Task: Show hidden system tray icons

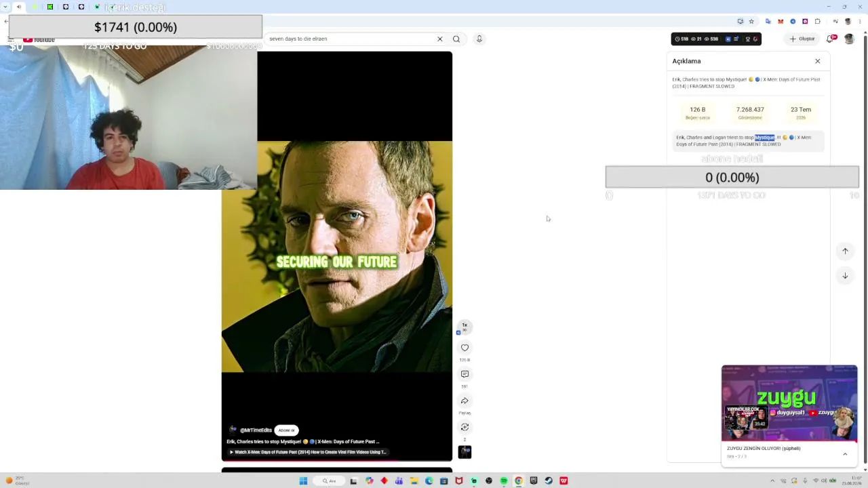Action: coord(772,481)
